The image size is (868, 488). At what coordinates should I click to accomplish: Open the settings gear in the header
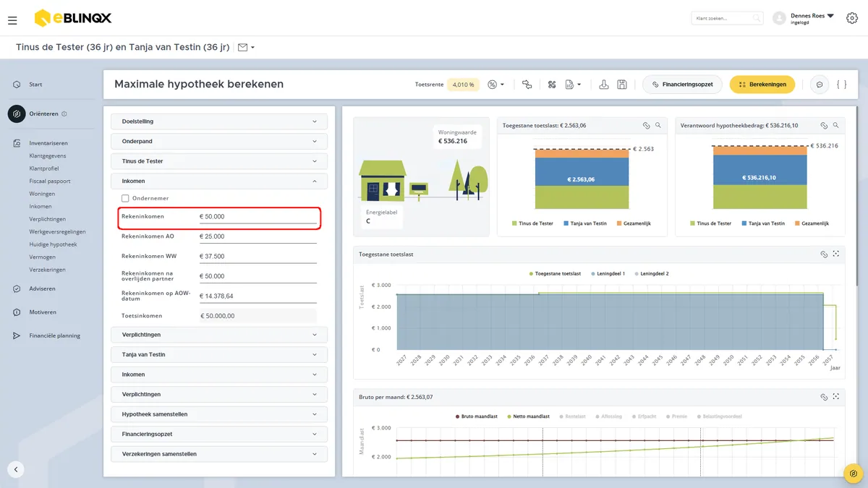click(851, 18)
